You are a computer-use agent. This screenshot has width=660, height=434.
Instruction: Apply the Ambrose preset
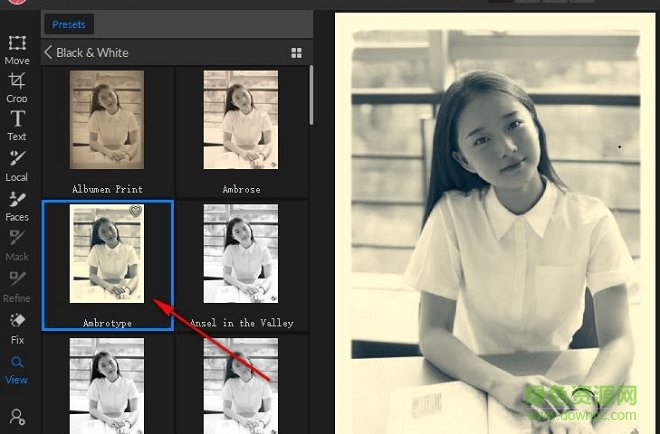pos(240,120)
